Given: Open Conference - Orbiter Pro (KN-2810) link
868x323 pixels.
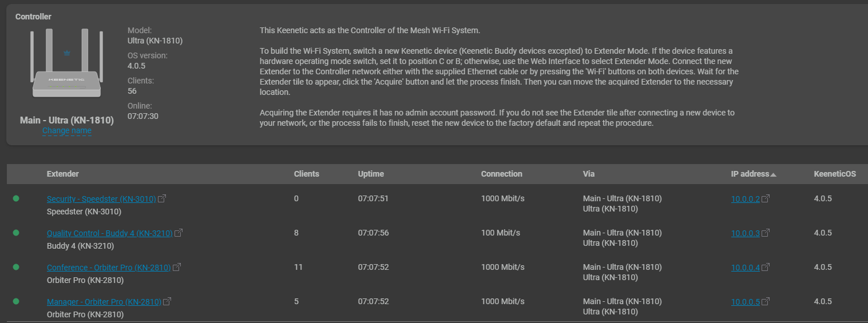Looking at the screenshot, I should [109, 268].
